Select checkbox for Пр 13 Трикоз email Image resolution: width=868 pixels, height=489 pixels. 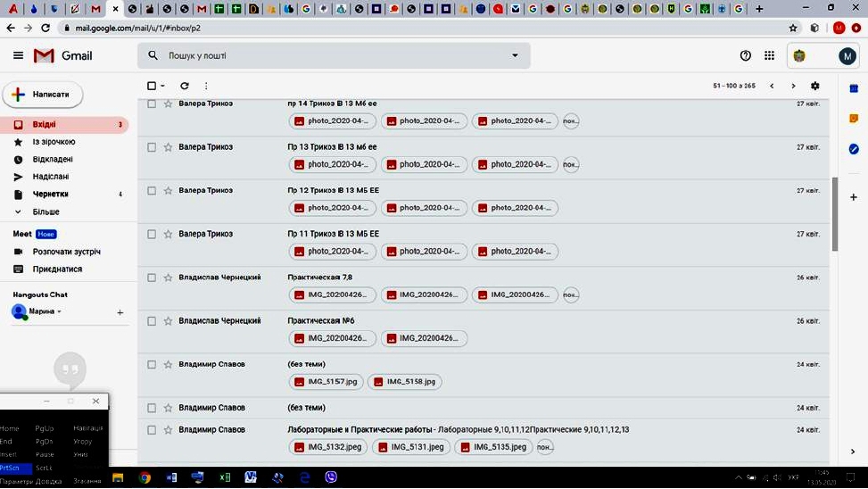point(152,147)
